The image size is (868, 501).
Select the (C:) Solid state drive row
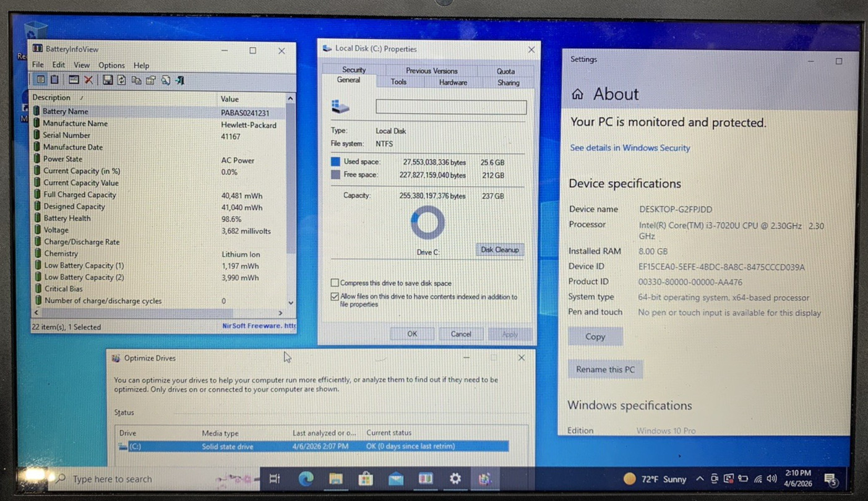click(x=312, y=446)
